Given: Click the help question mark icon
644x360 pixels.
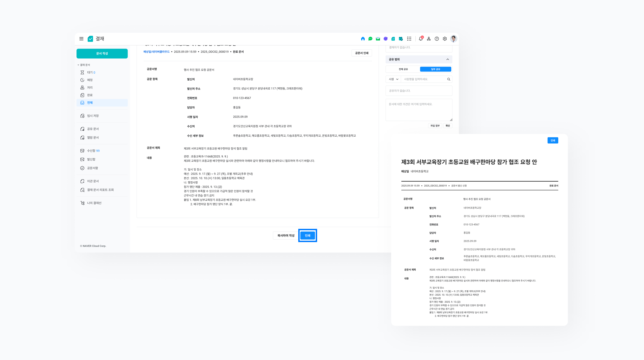Looking at the screenshot, I should click(x=437, y=39).
